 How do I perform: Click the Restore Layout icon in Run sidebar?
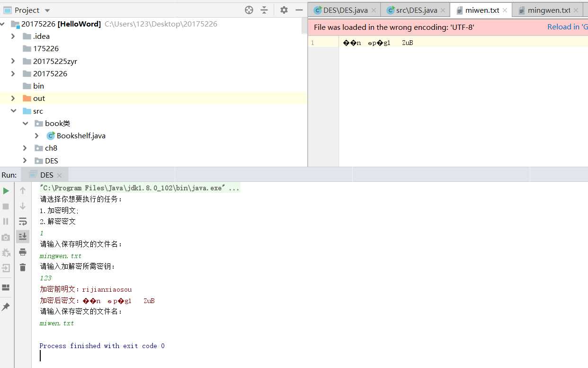pyautogui.click(x=6, y=252)
